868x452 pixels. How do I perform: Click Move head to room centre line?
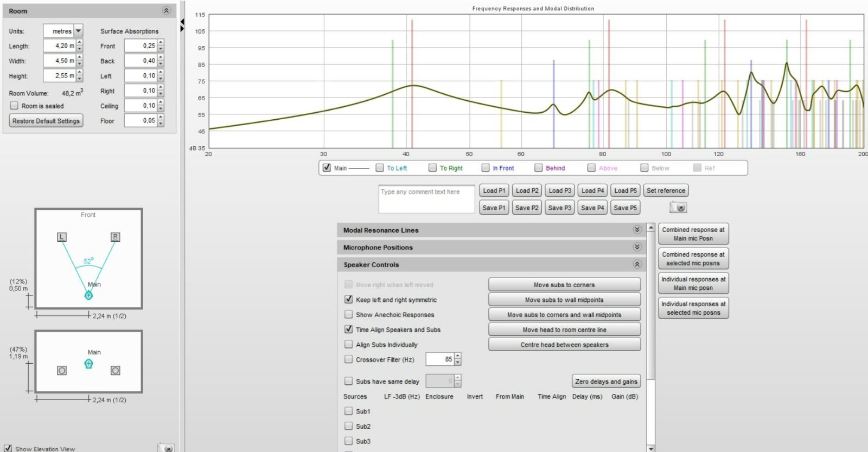click(564, 330)
